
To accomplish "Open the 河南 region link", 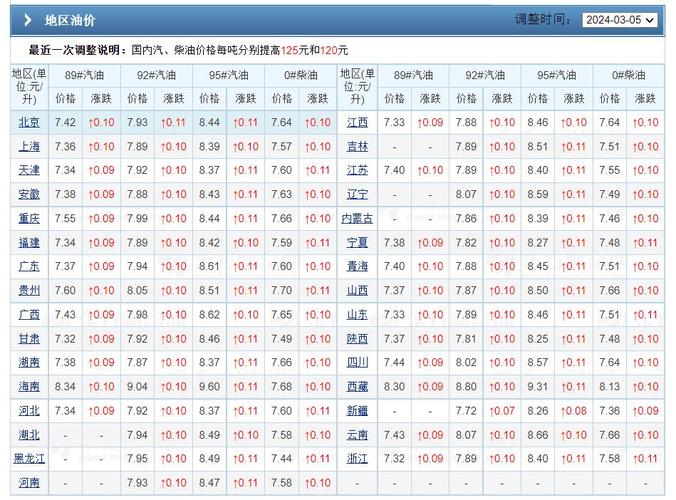I will pos(29,483).
